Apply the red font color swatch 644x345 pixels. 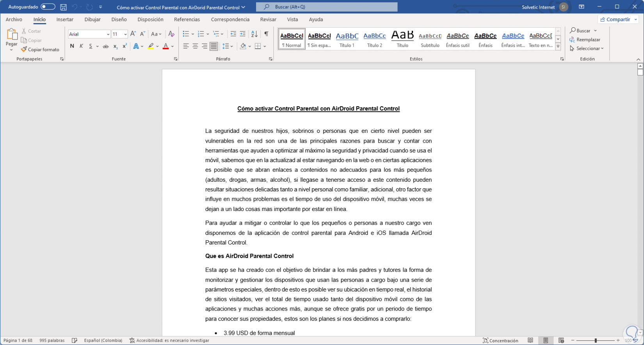(x=165, y=46)
